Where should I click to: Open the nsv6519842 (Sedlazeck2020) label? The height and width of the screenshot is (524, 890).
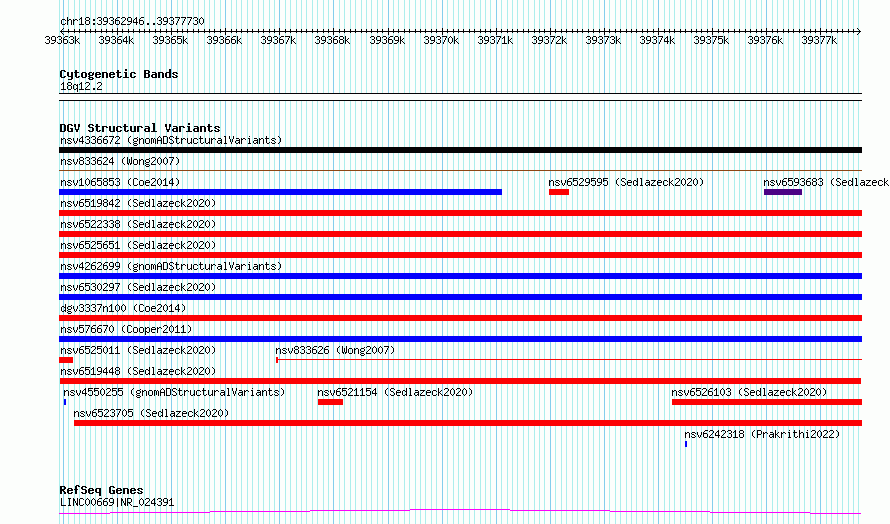tap(138, 203)
